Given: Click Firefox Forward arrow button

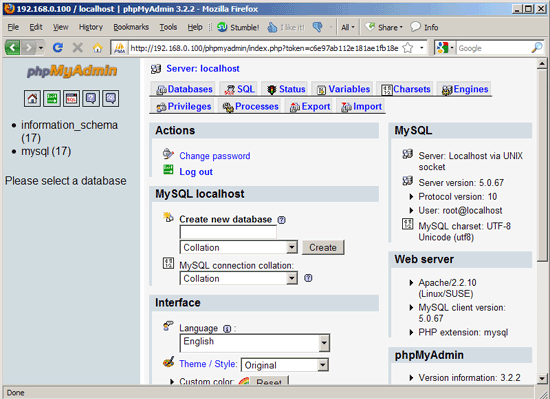Looking at the screenshot, I should [29, 47].
